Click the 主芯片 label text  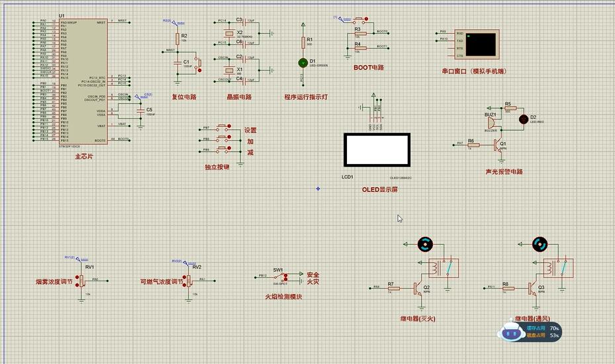[x=84, y=156]
